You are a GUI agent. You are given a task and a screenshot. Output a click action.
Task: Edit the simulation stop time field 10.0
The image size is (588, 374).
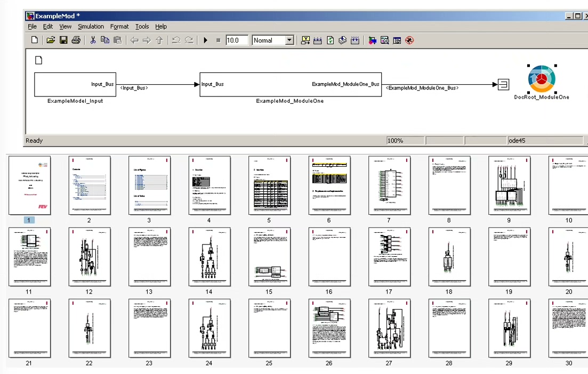[x=237, y=40]
